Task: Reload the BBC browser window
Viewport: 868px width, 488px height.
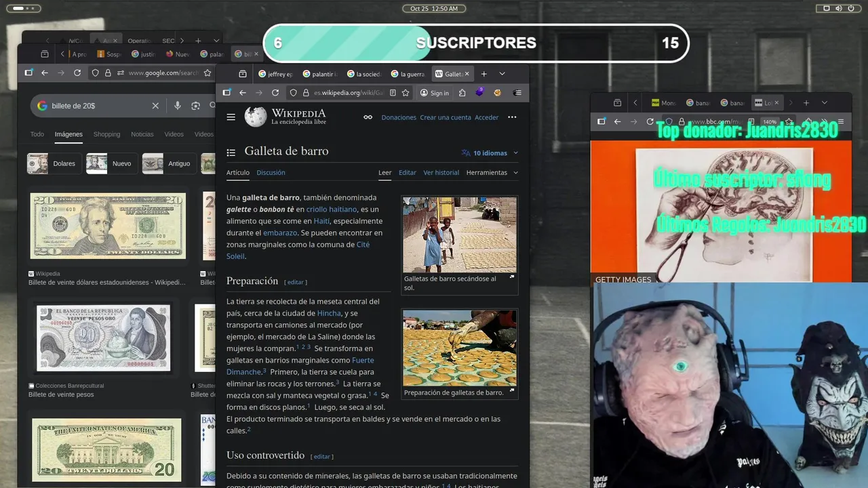Action: (650, 121)
